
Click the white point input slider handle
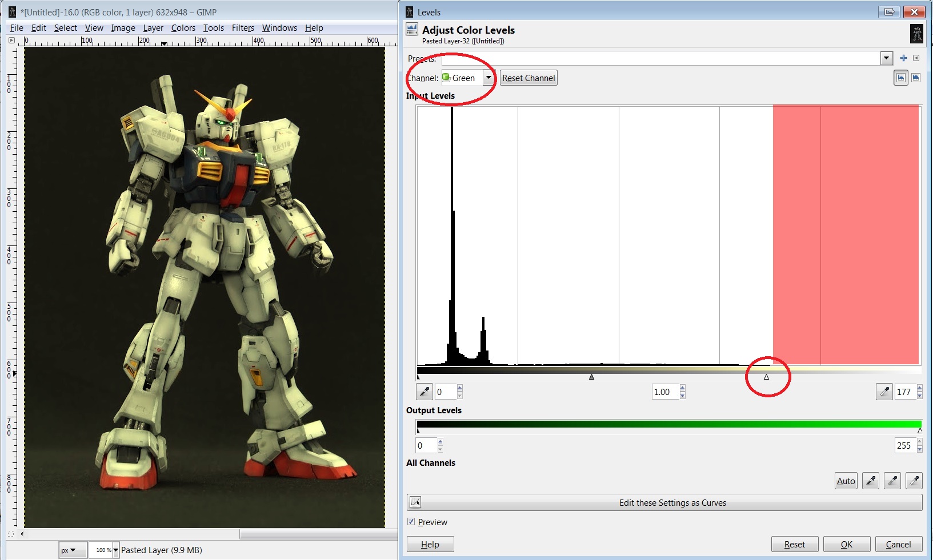click(x=767, y=377)
